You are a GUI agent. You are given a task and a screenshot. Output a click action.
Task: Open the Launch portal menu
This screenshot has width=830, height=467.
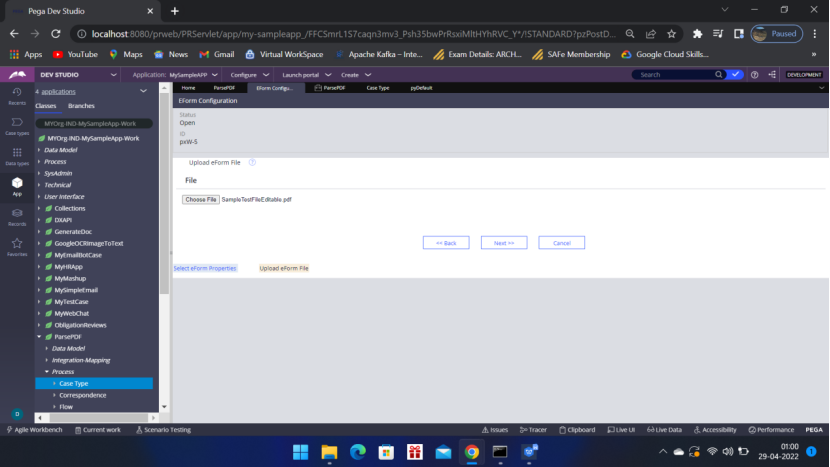pos(306,75)
